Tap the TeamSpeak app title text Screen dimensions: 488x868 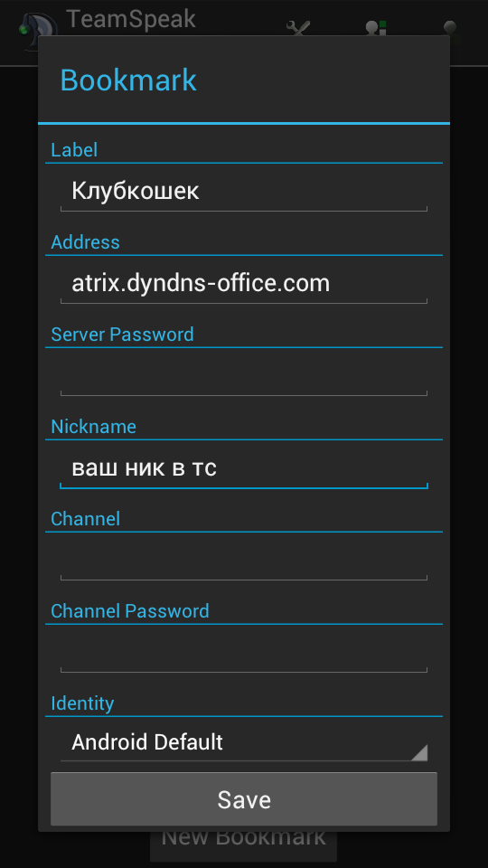(x=131, y=19)
